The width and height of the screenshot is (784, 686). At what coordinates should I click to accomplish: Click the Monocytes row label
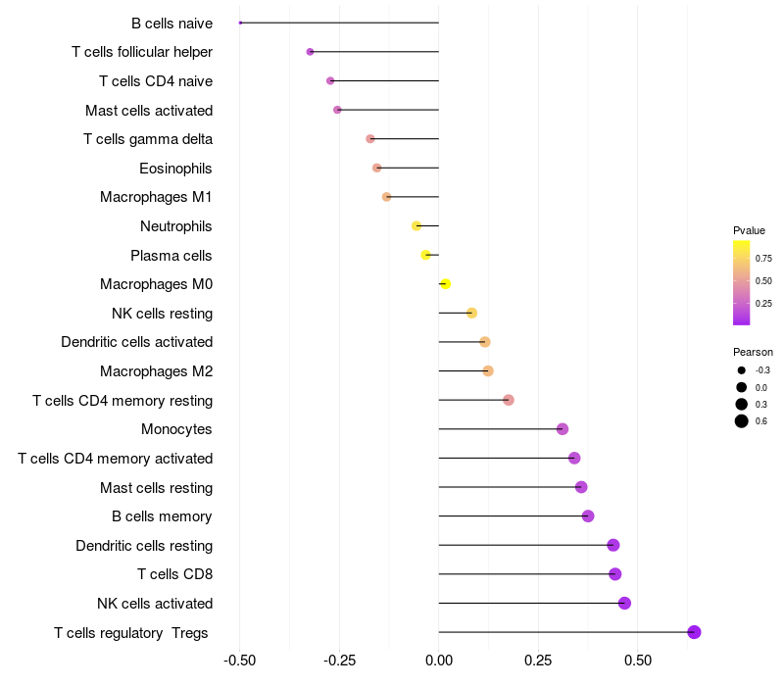tap(176, 429)
